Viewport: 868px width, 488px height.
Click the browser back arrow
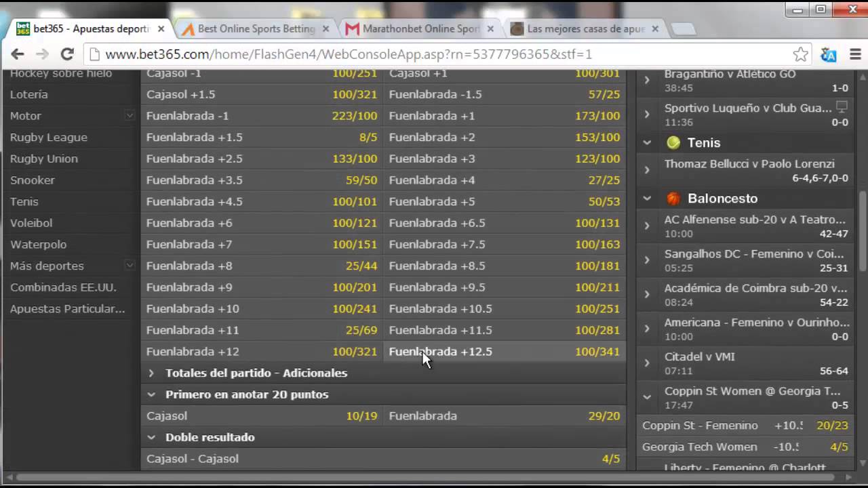click(18, 54)
